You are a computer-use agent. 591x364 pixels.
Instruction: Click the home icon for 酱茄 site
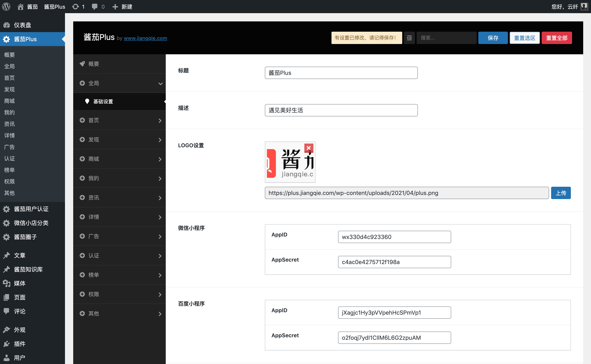pos(21,7)
